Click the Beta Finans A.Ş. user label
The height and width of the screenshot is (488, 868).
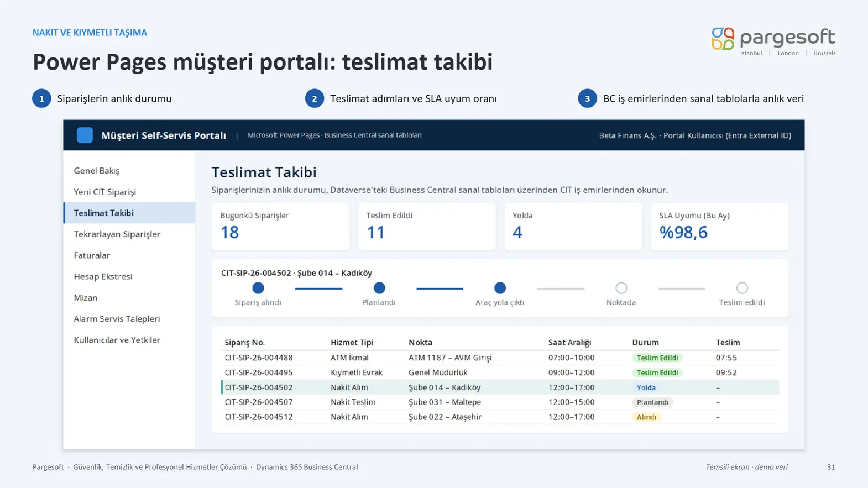[695, 135]
